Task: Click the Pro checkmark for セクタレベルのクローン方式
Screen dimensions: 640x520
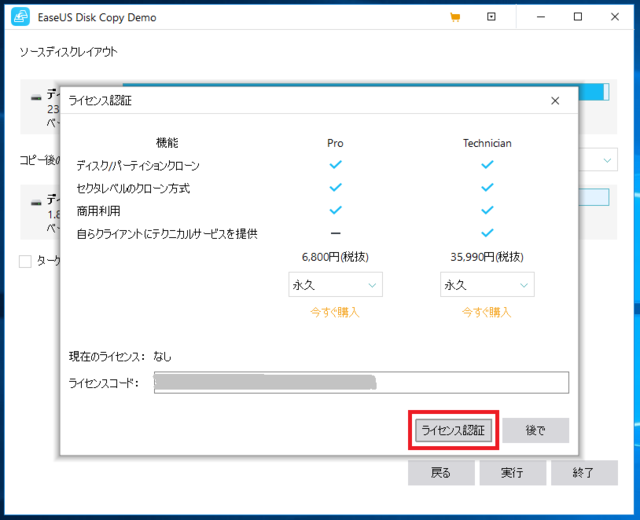Action: coord(336,187)
